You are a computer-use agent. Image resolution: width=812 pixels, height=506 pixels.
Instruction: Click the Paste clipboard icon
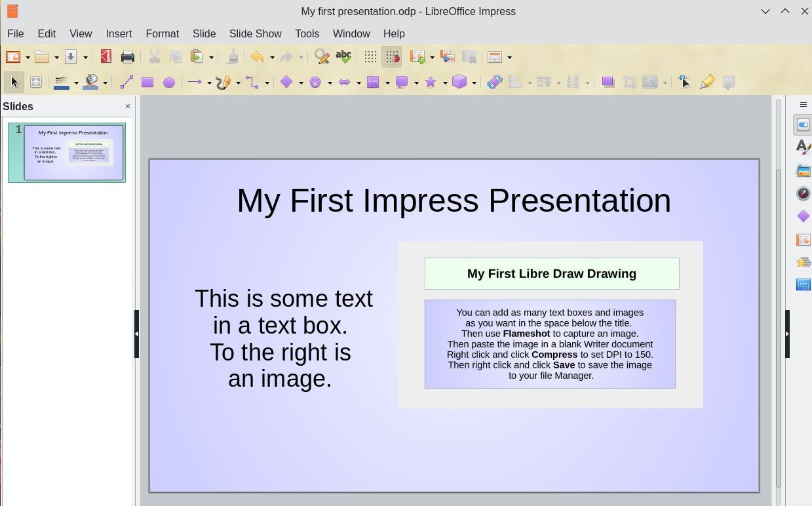[x=196, y=57]
